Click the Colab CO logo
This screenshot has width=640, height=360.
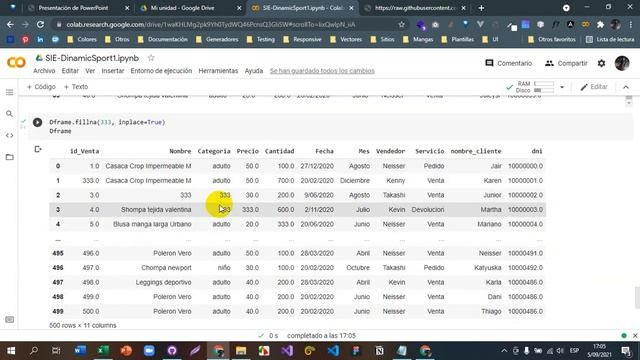click(16, 62)
